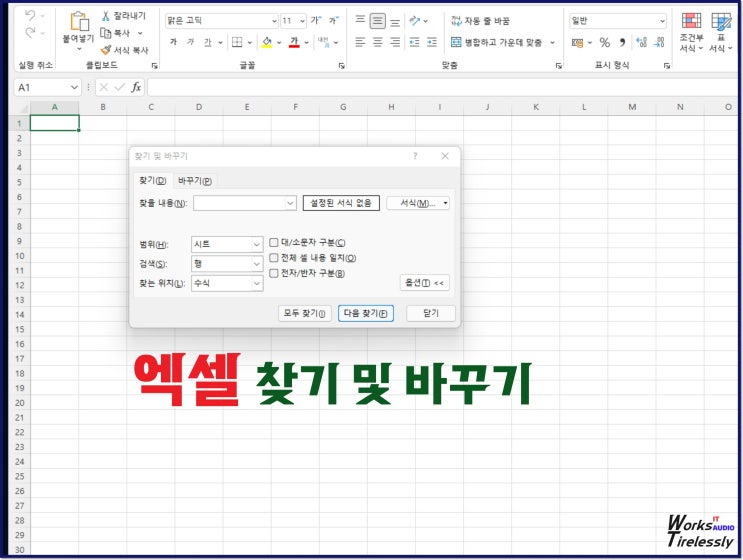Select row 5 header
This screenshot has height=560, width=743.
[19, 182]
